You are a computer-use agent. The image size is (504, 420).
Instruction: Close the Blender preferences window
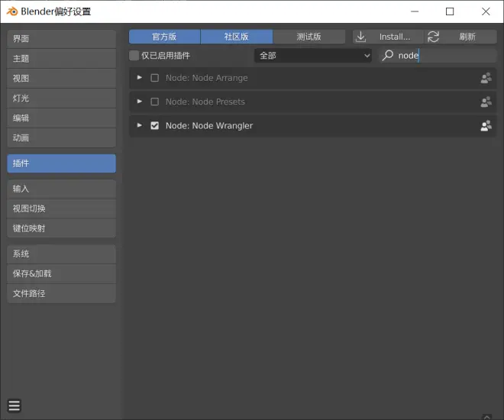486,11
